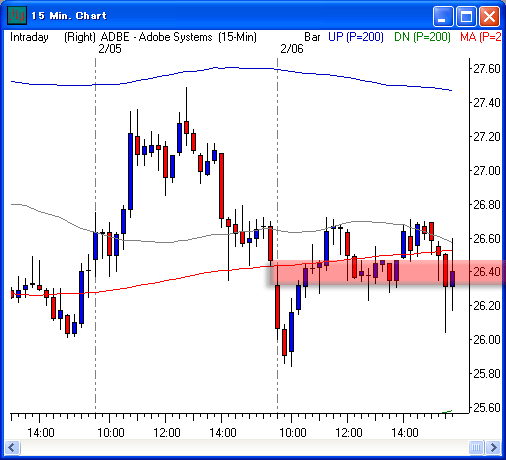Click the chart app icon in title bar
This screenshot has height=460, width=506.
tap(17, 15)
